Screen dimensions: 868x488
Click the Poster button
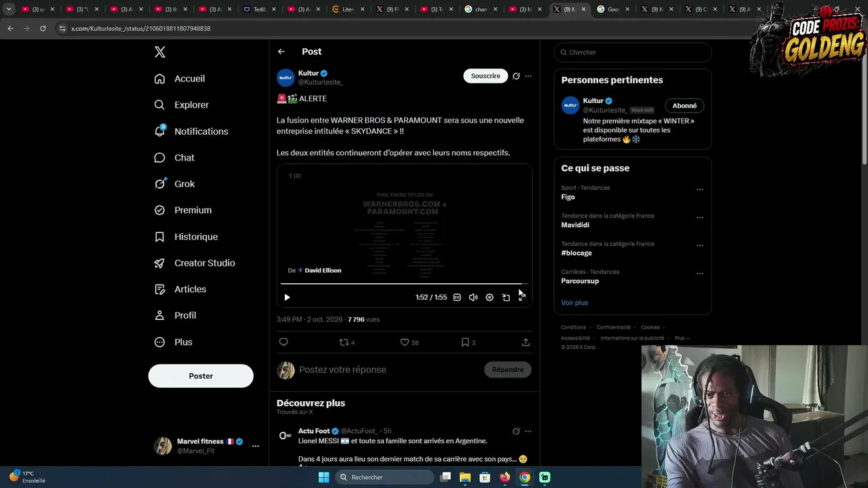[x=201, y=376]
